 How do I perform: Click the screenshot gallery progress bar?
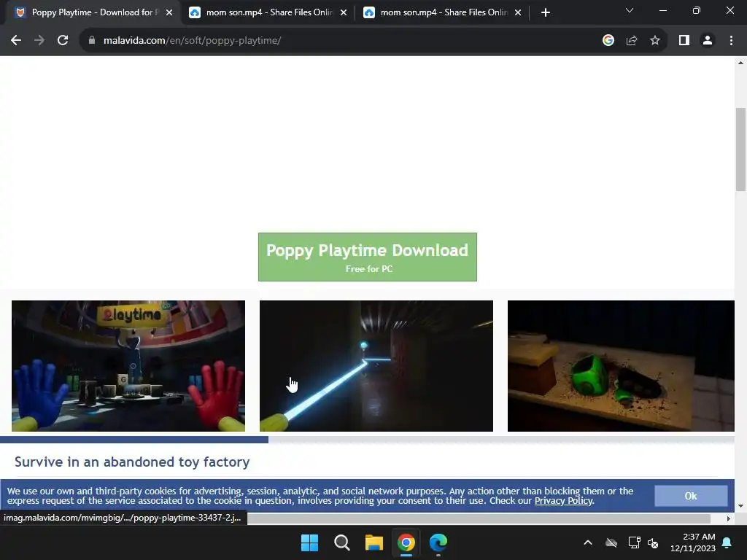[x=368, y=440]
